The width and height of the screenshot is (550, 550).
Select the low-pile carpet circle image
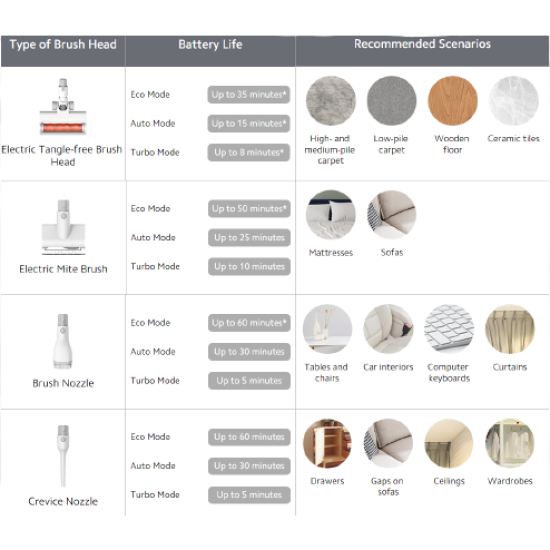391,101
